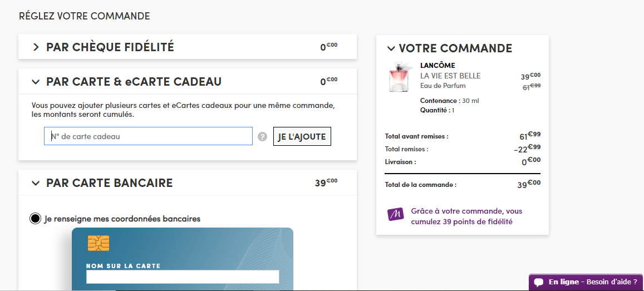The height and width of the screenshot is (291, 644).
Task: Click the 0€00 amount in chèque fidélité header
Action: pos(328,46)
